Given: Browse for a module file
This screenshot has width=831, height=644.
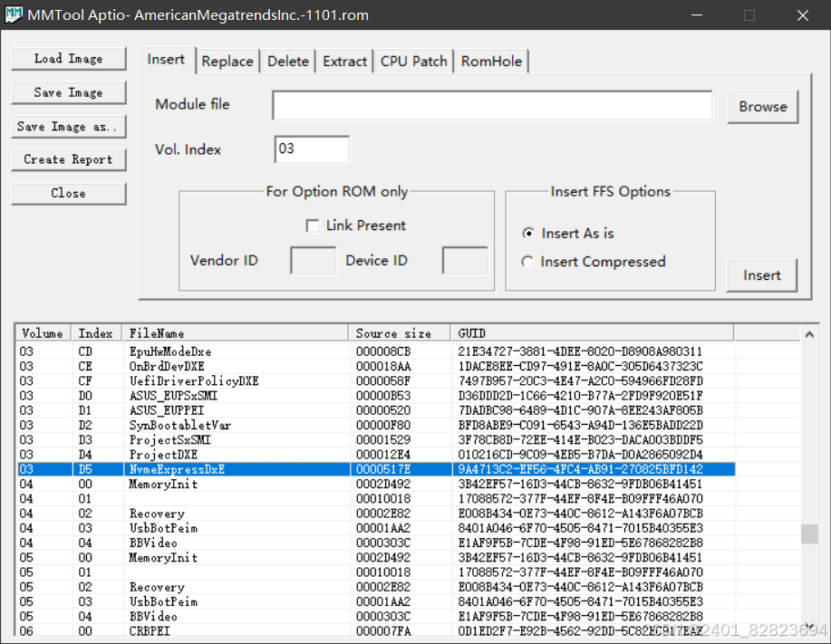Looking at the screenshot, I should click(x=763, y=107).
